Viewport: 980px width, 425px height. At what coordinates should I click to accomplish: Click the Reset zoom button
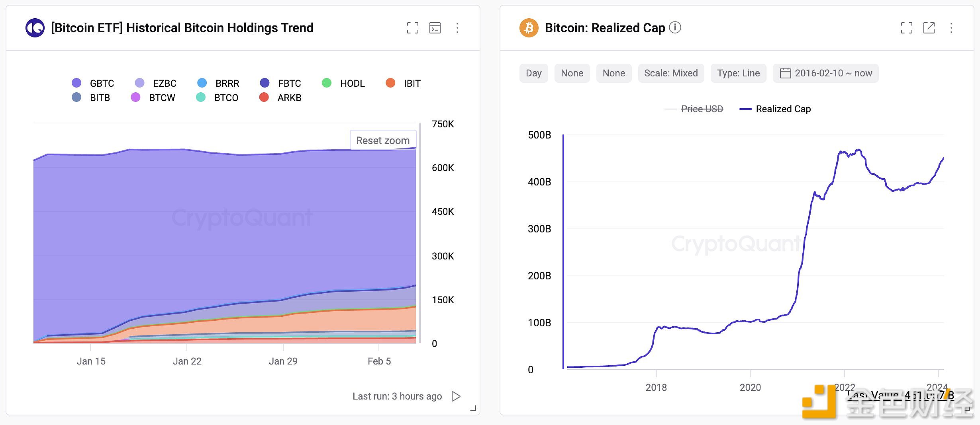[x=382, y=140]
